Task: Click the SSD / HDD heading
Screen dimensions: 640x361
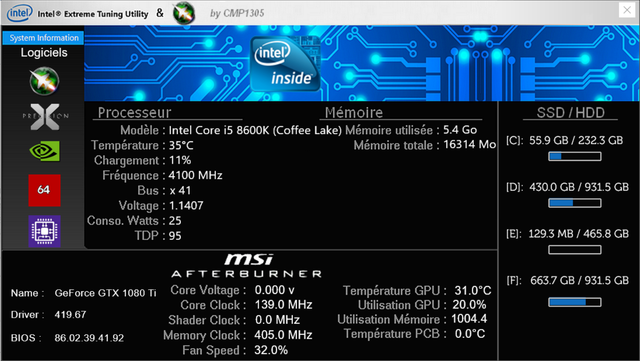Action: (570, 112)
